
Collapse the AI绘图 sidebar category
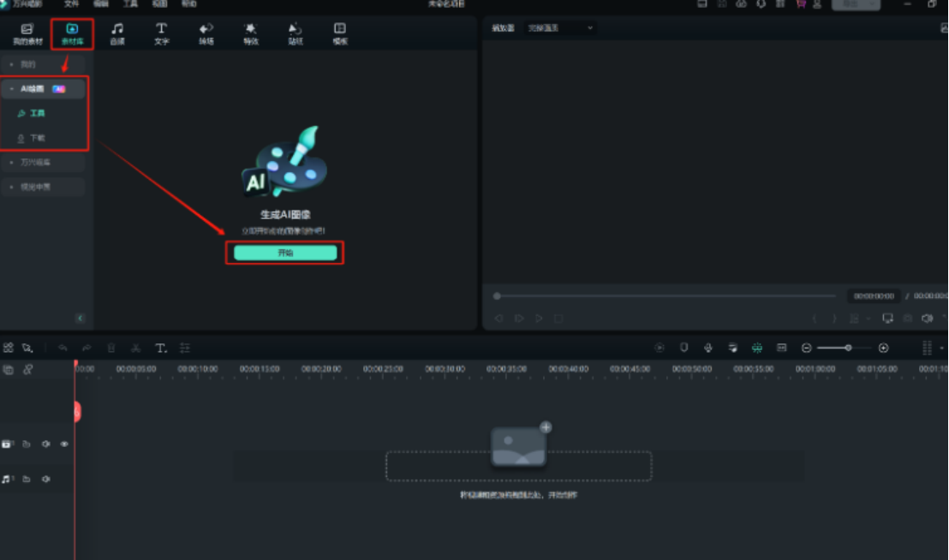(43, 89)
